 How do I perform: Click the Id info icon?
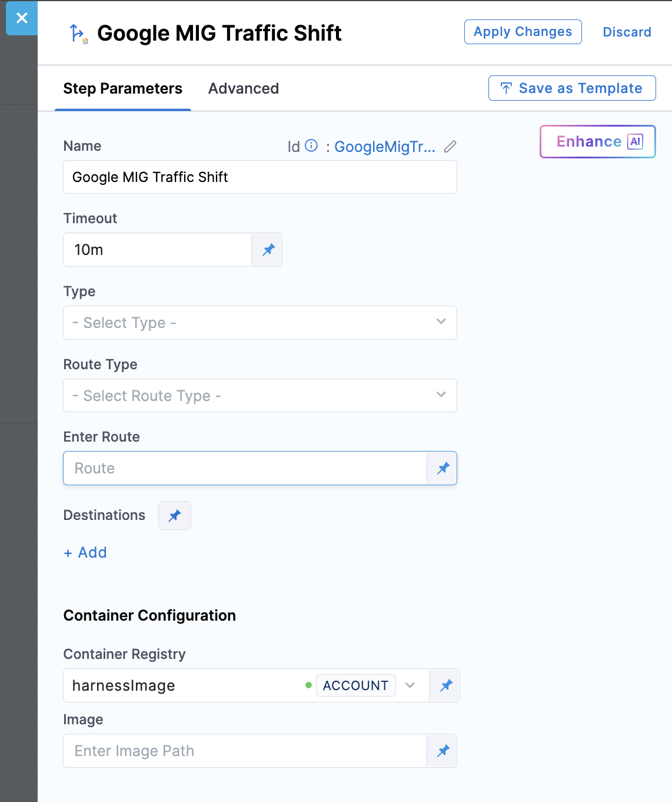pyautogui.click(x=311, y=145)
